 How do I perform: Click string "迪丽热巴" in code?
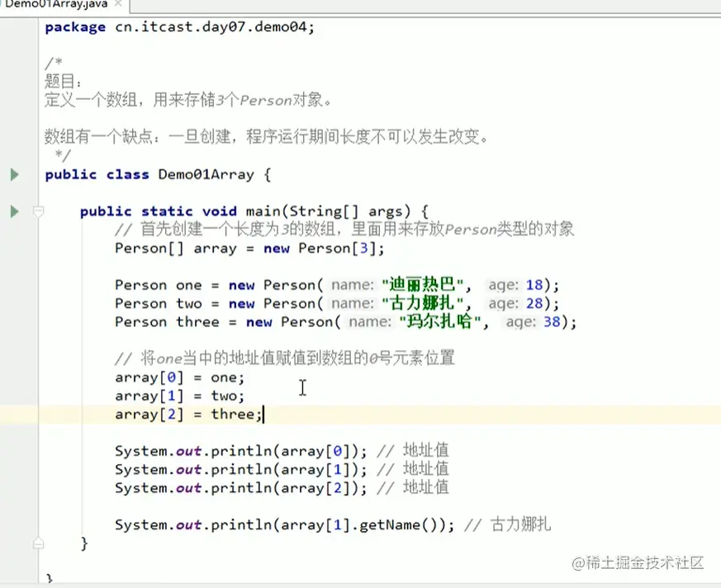(423, 285)
